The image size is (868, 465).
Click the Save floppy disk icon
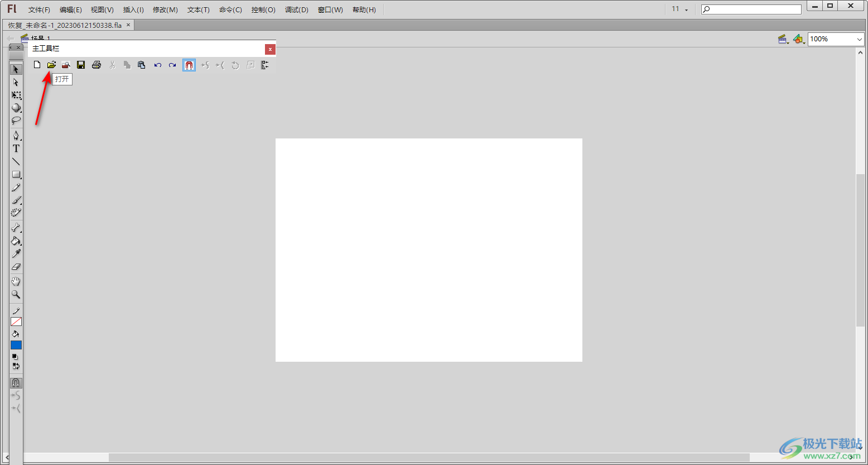[x=81, y=65]
